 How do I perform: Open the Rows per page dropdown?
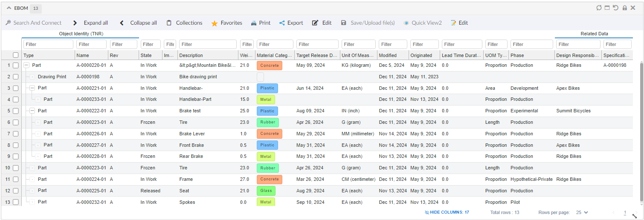[582, 212]
